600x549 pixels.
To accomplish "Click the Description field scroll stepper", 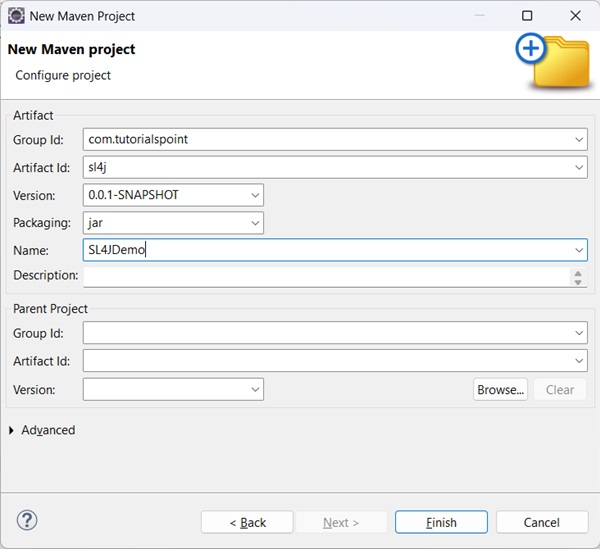I will (x=579, y=277).
